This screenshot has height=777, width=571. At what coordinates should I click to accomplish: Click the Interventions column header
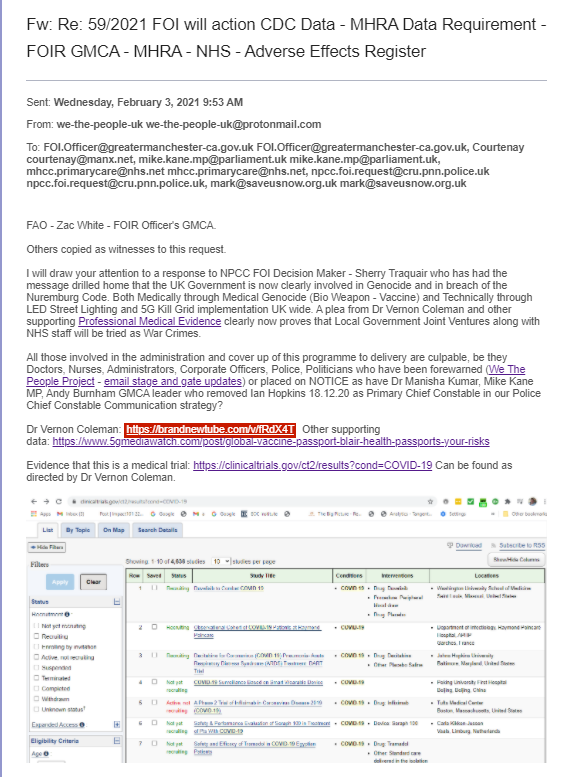pos(398,576)
